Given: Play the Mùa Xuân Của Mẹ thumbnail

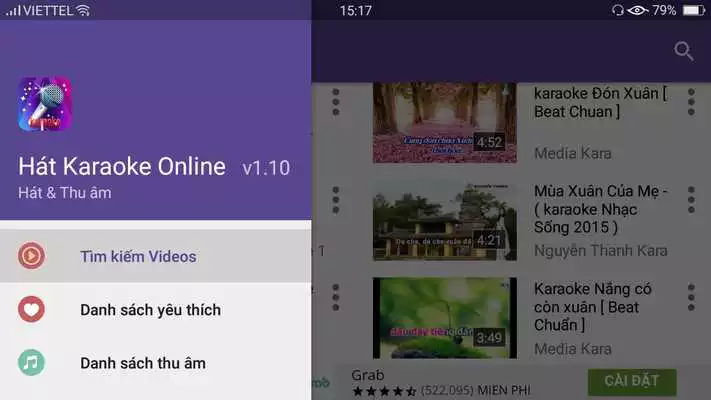Looking at the screenshot, I should 444,221.
